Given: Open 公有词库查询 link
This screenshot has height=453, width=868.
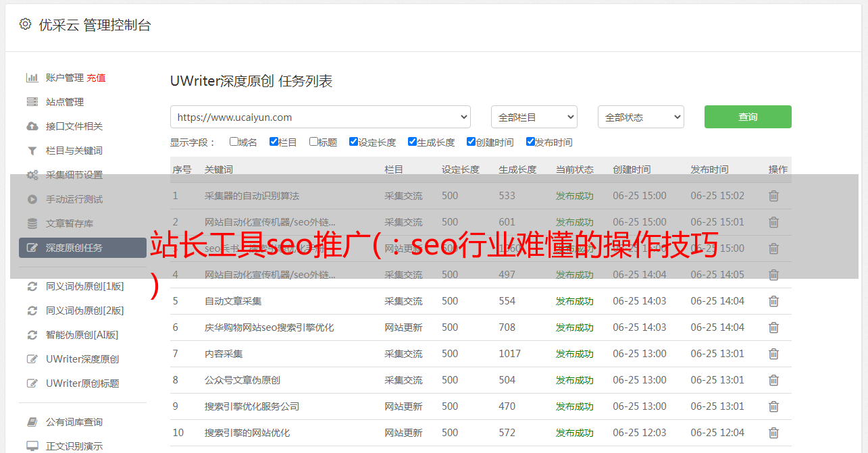Looking at the screenshot, I should point(74,422).
